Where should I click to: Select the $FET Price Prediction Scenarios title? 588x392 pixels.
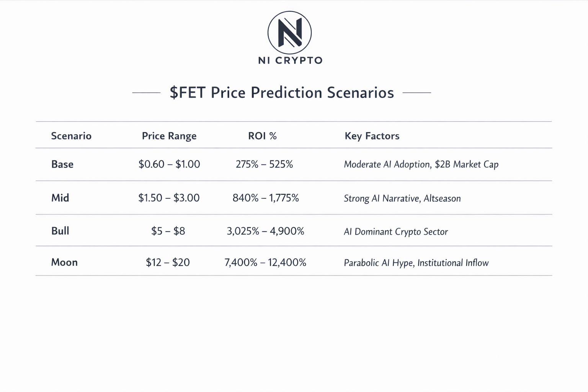282,93
